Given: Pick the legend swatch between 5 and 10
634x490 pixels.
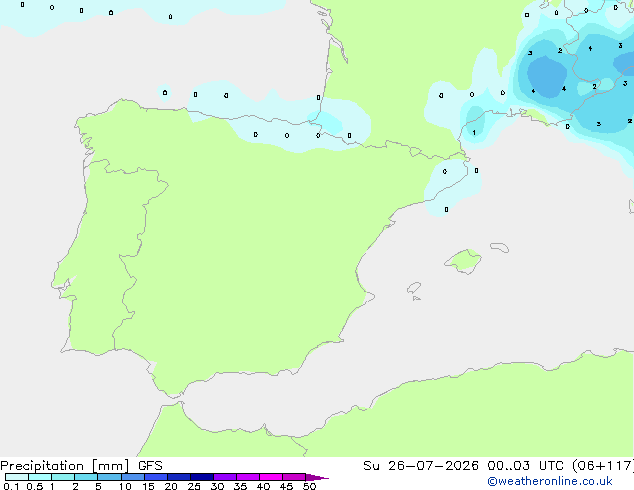Looking at the screenshot, I should (110, 477).
